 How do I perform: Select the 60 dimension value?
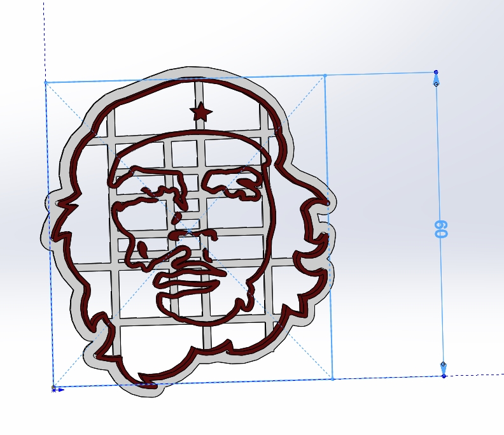click(x=441, y=229)
